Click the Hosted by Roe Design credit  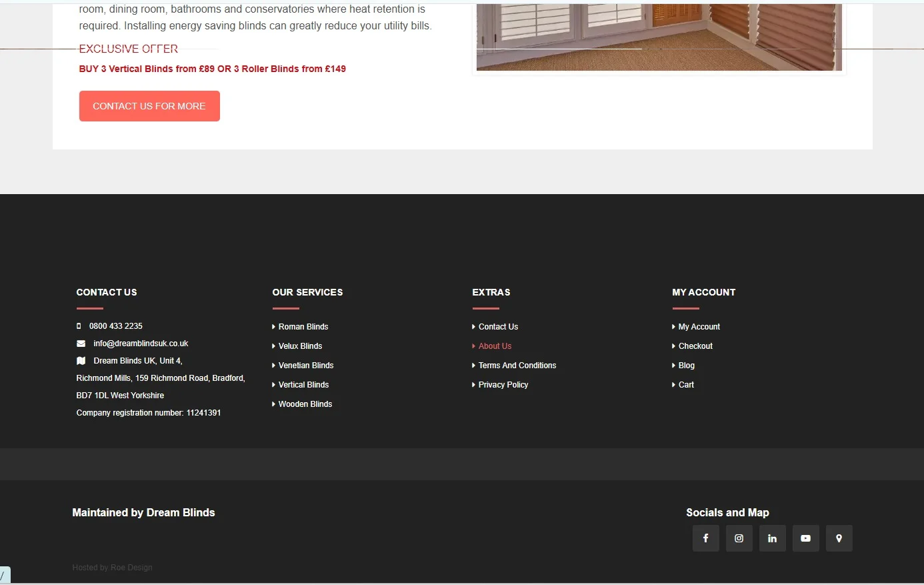point(112,568)
